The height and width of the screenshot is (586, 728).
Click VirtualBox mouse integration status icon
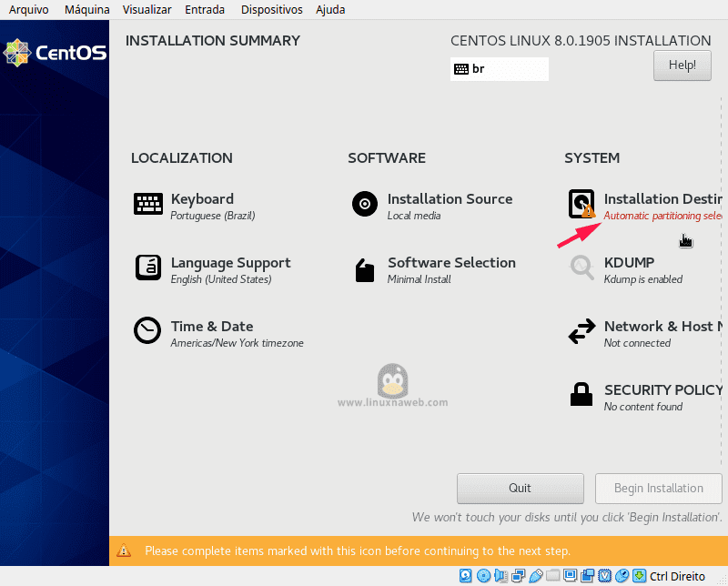(x=622, y=576)
